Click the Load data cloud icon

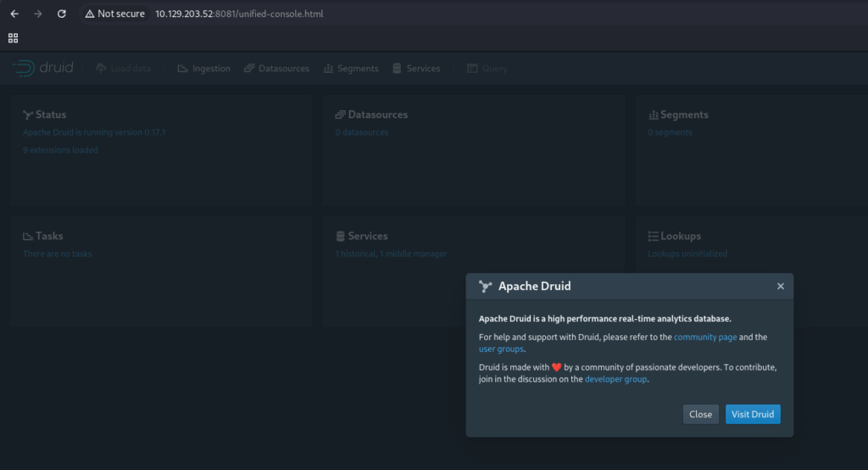point(101,68)
